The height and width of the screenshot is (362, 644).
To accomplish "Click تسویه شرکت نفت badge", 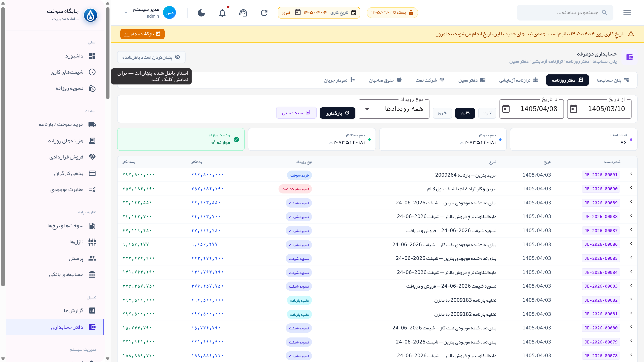I will [x=295, y=189].
